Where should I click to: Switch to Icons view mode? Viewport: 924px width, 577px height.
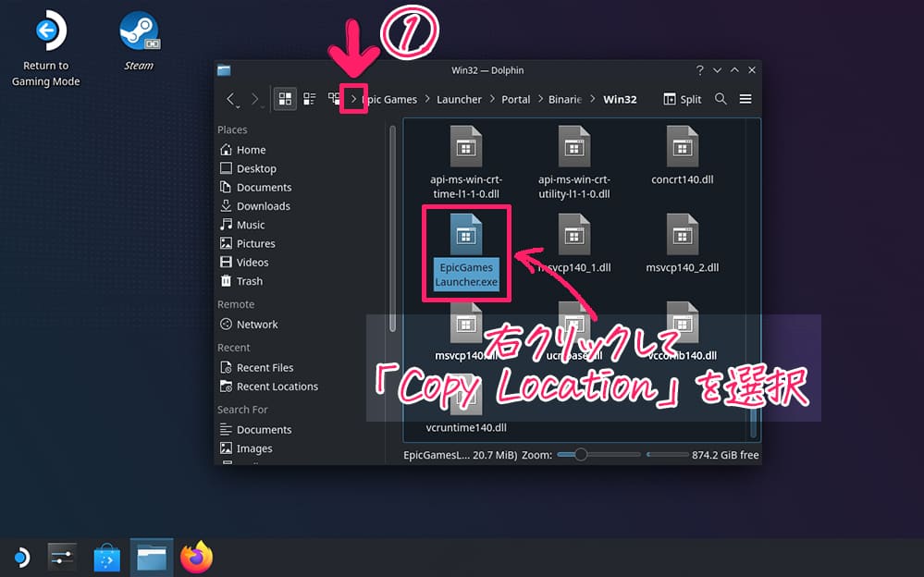(285, 99)
